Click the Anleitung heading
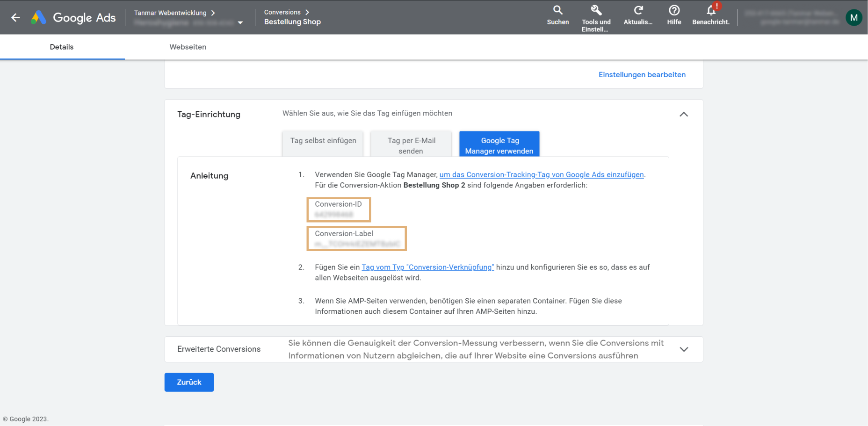 [210, 176]
